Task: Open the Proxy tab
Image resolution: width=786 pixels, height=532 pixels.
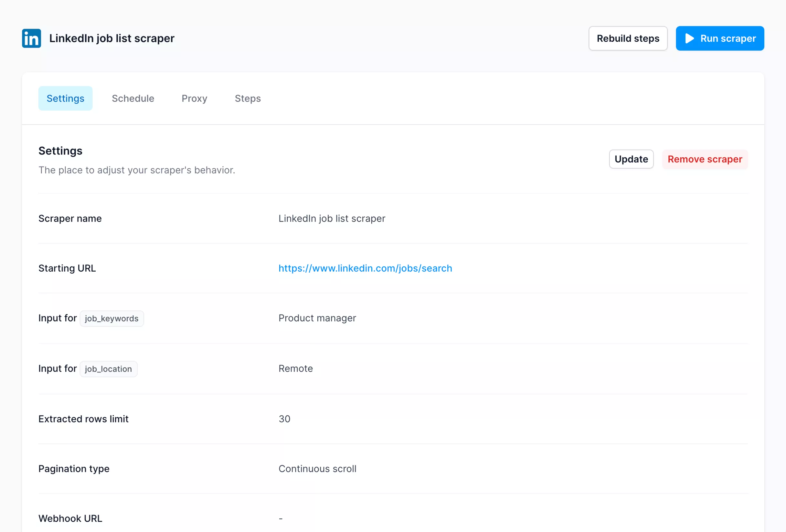Action: pos(194,98)
